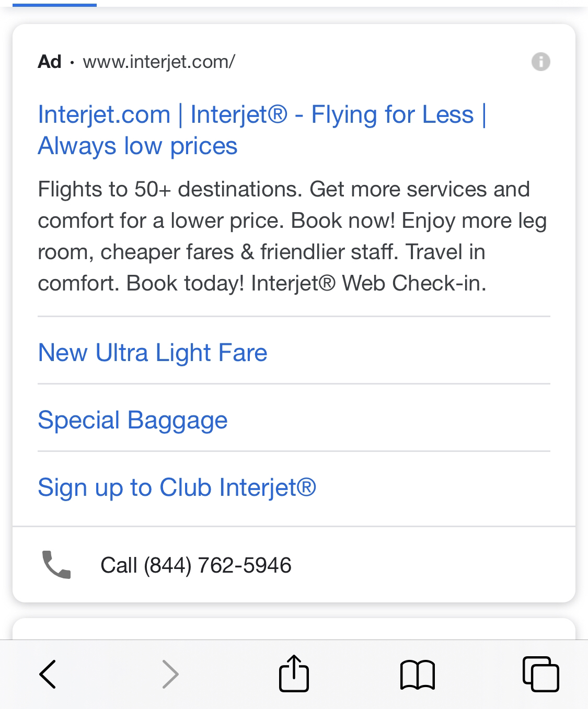Tap the 'Book now!' description text
Viewport: 588px width, 709px height.
pyautogui.click(x=343, y=220)
